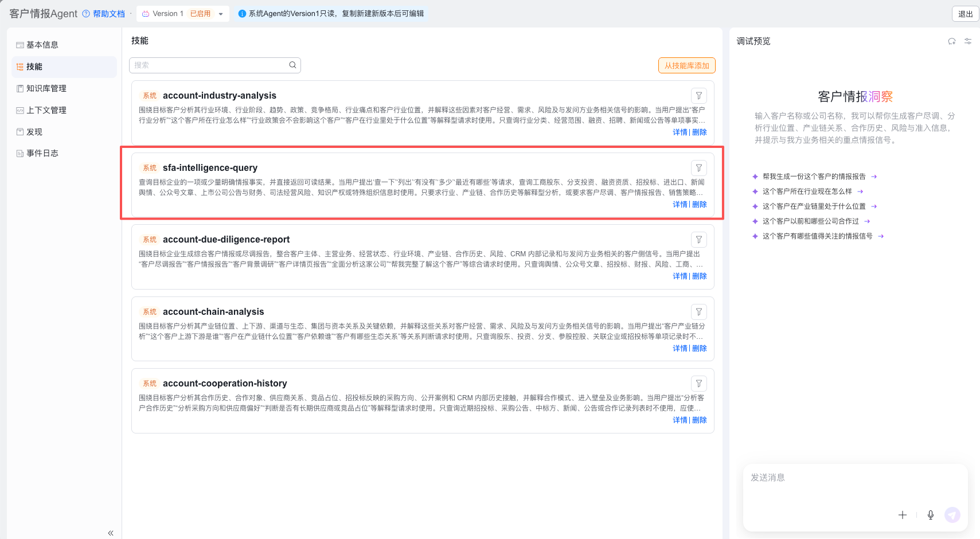Click the 退出 button
The height and width of the screenshot is (539, 980).
pos(966,14)
